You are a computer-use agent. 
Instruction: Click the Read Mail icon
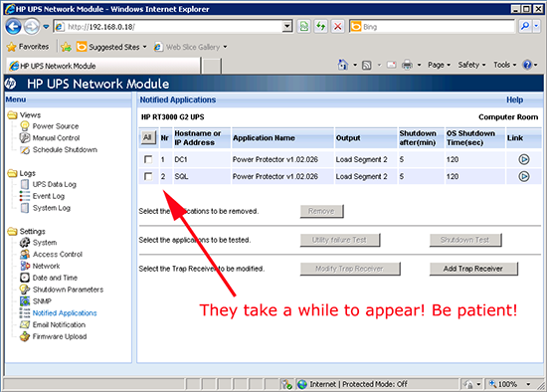(392, 65)
